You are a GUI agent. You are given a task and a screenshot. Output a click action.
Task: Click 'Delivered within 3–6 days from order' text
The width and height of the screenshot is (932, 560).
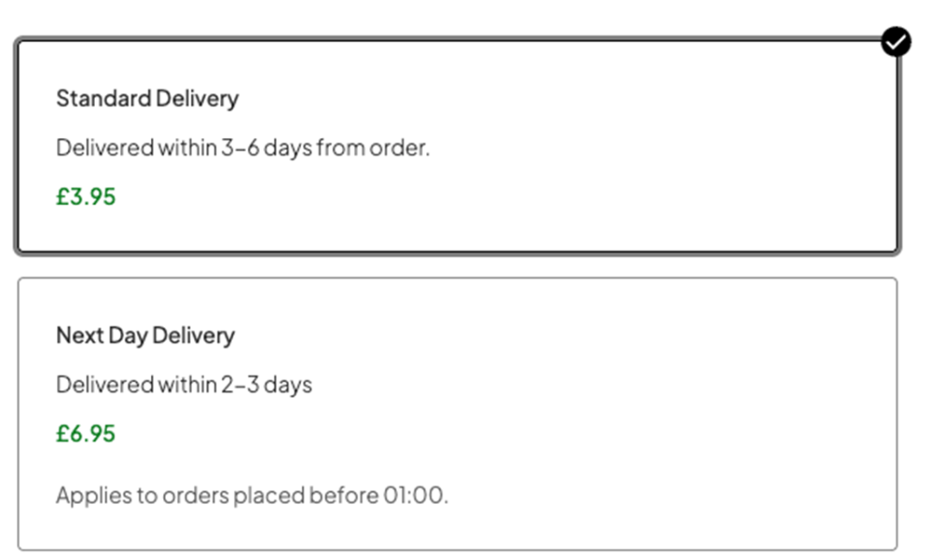pyautogui.click(x=242, y=148)
